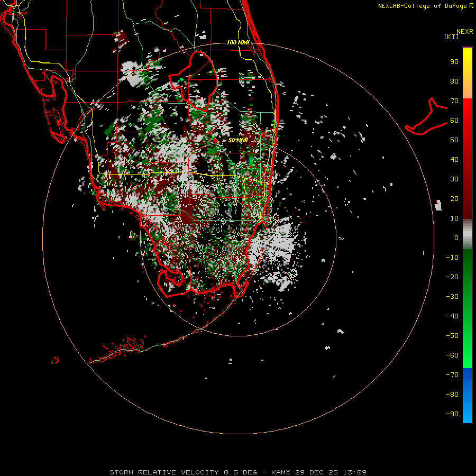Select the 40 knot scale label

(x=454, y=159)
